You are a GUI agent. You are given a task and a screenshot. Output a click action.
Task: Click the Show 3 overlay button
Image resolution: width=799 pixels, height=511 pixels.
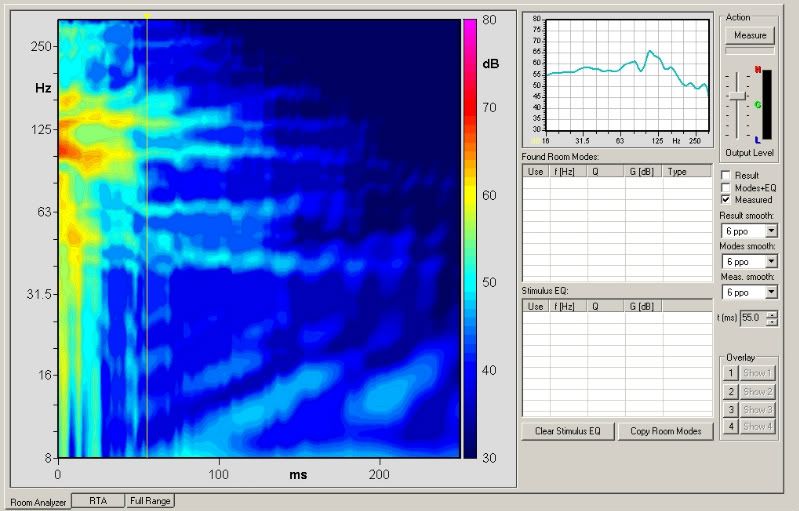[757, 409]
